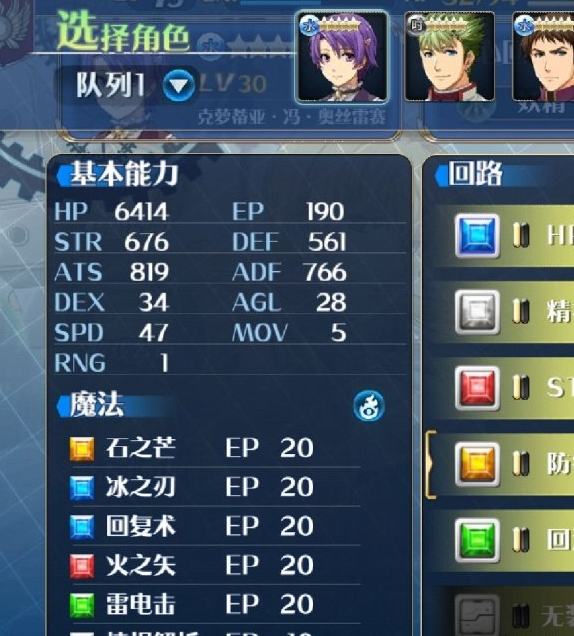Viewport: 574px width, 636px height.
Task: Click the 选择角色 title
Action: pos(123,32)
